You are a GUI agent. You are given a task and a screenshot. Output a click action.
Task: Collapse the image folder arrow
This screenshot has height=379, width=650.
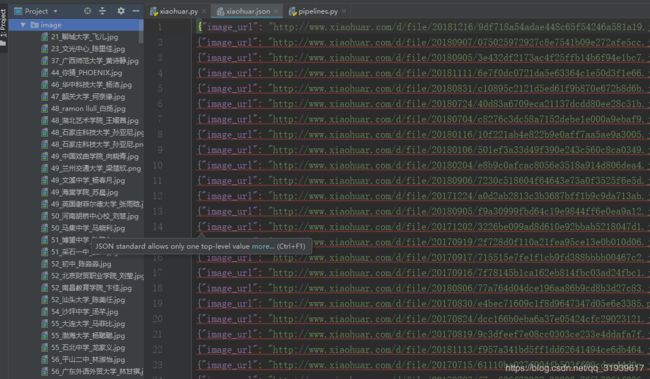pos(23,25)
